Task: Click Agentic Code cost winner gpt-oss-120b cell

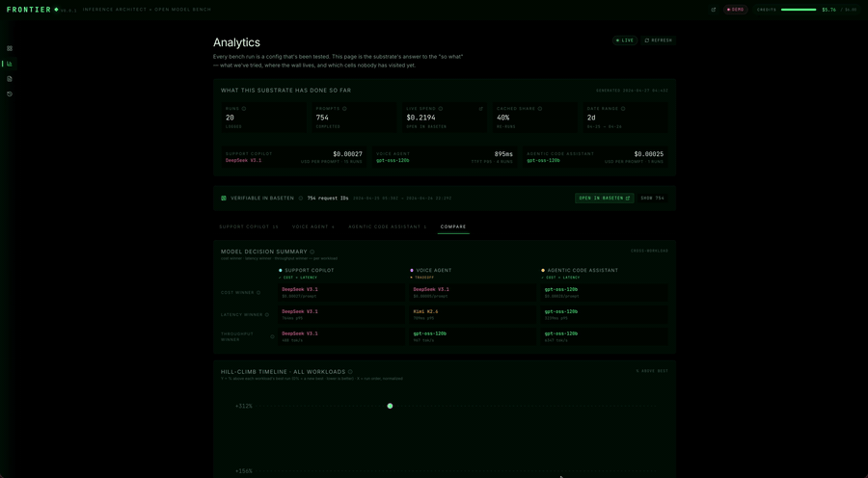Action: tap(604, 293)
